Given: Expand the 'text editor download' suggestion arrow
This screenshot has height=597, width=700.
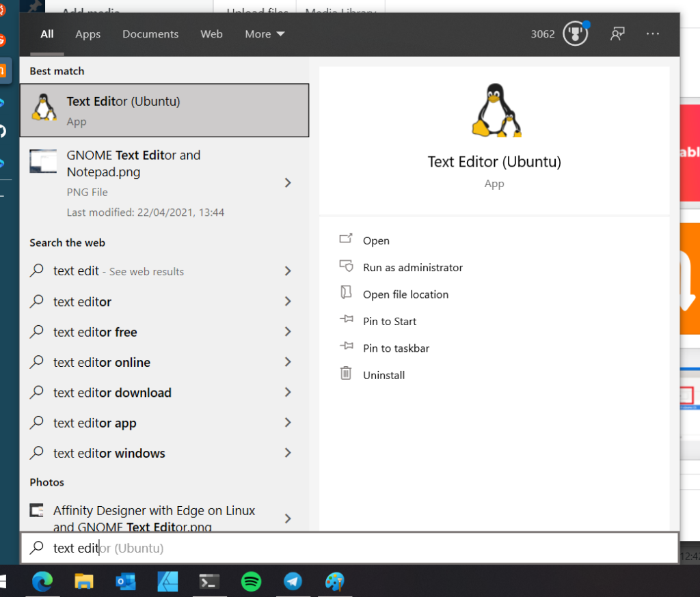Looking at the screenshot, I should tap(288, 392).
